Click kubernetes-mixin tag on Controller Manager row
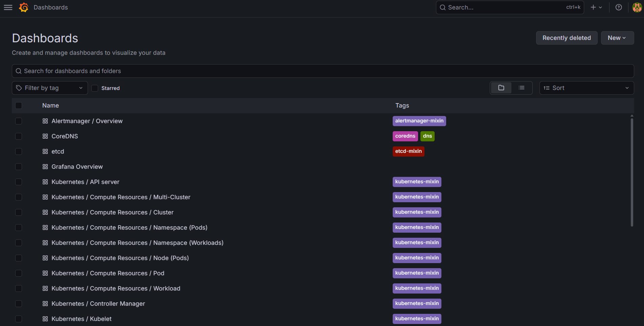The image size is (644, 326). 417,304
